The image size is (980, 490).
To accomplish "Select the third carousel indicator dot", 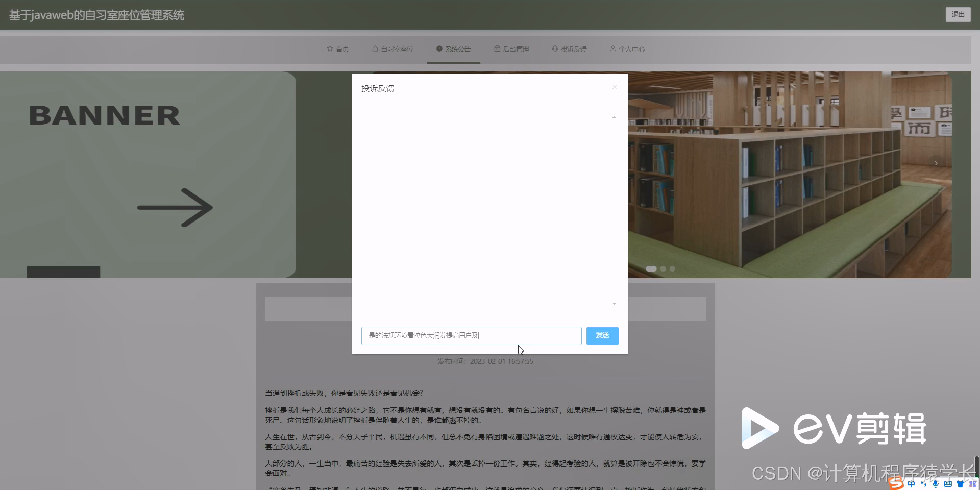I will 672,268.
